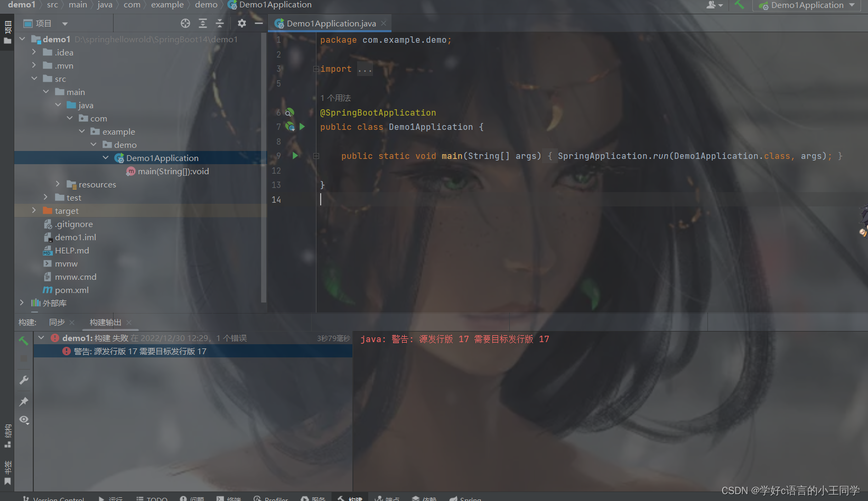
Task: Click the collapse all icon in project panel
Action: click(220, 23)
